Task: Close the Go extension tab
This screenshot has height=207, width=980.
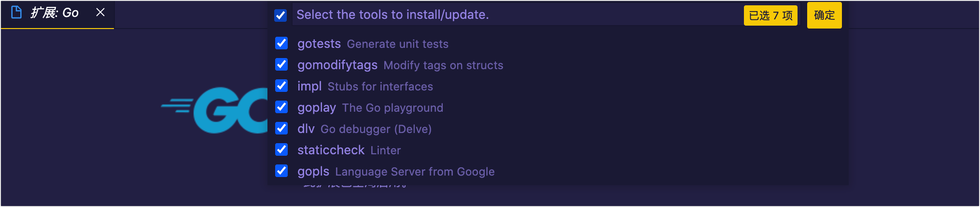Action: point(100,13)
